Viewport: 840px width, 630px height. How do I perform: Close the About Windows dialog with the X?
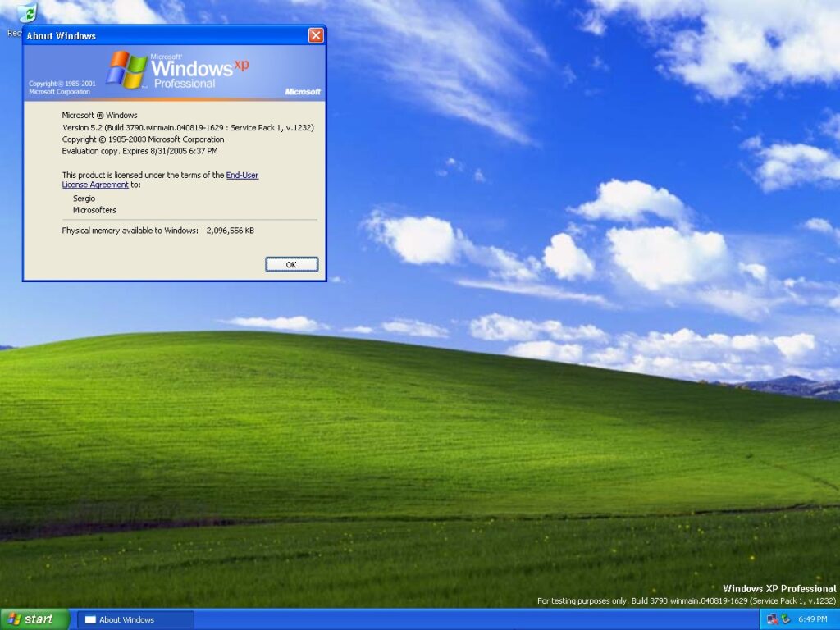pyautogui.click(x=316, y=35)
